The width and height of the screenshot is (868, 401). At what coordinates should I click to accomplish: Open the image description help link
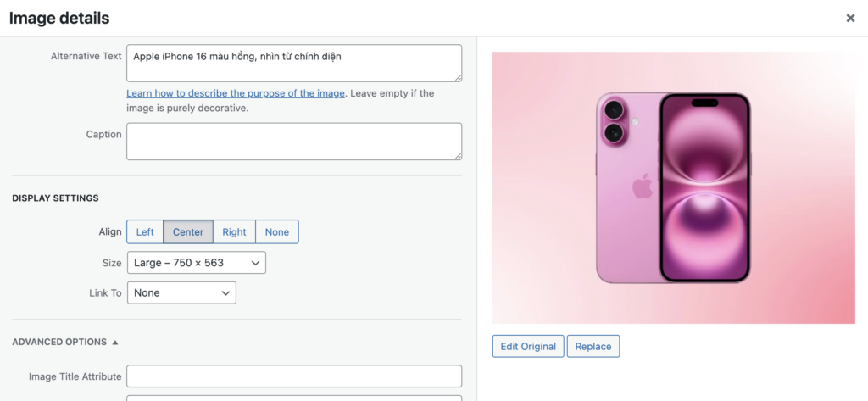tap(236, 93)
